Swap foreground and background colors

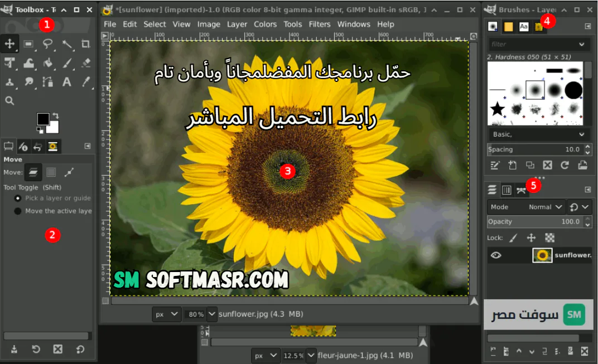[x=56, y=115]
